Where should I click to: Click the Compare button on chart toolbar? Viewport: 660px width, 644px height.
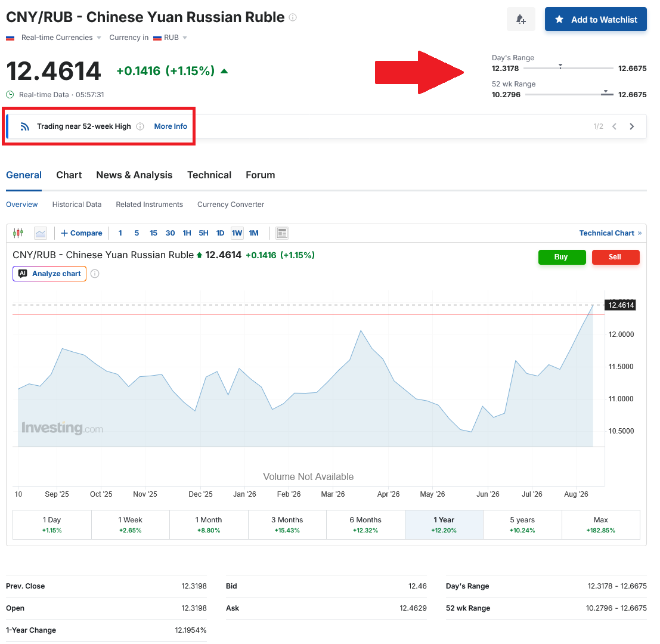82,233
